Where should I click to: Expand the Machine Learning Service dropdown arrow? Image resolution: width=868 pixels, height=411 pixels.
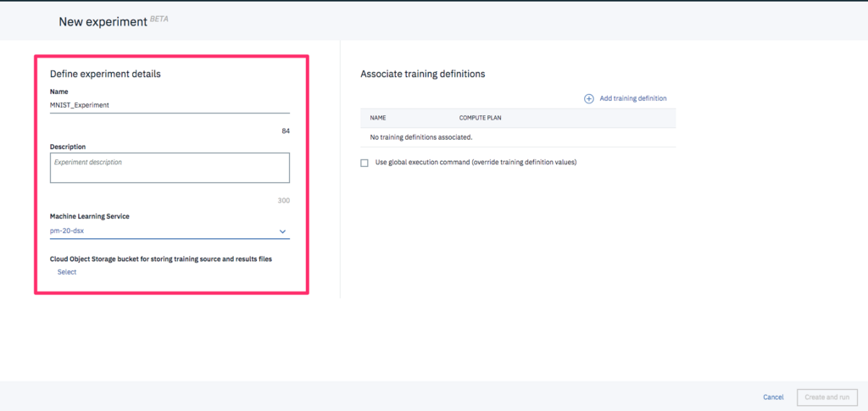[x=282, y=231]
